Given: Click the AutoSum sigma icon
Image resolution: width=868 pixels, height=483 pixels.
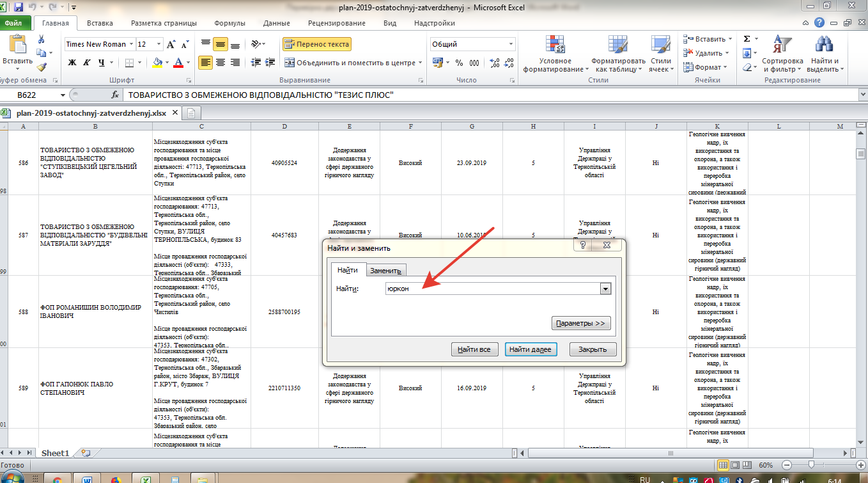Looking at the screenshot, I should (747, 39).
